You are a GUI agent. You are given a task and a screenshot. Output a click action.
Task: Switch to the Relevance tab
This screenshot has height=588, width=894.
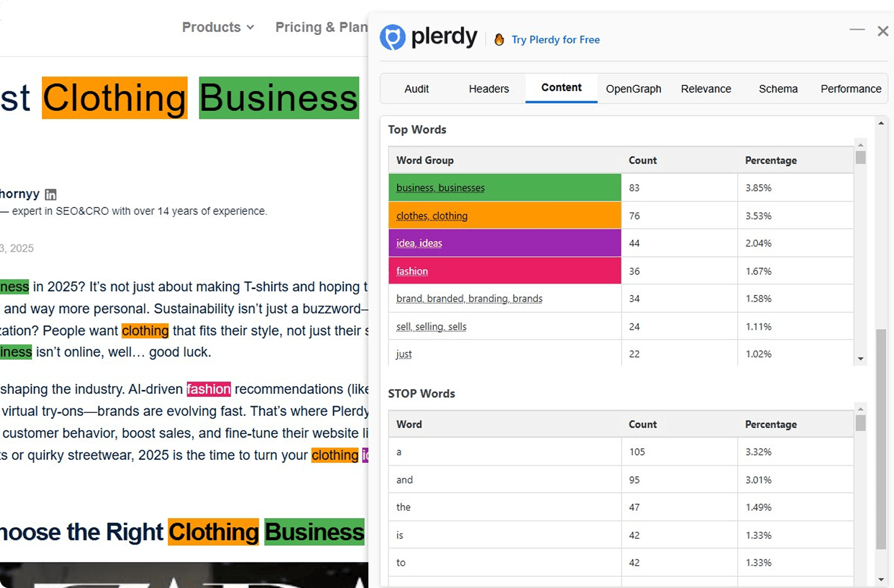click(706, 89)
